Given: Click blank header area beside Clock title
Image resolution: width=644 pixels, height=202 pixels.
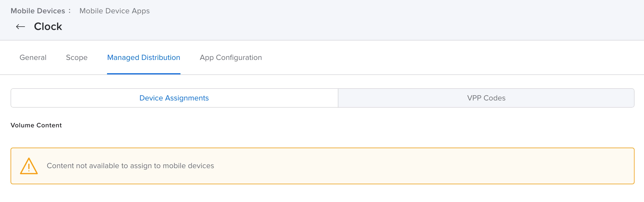Looking at the screenshot, I should tap(334, 27).
